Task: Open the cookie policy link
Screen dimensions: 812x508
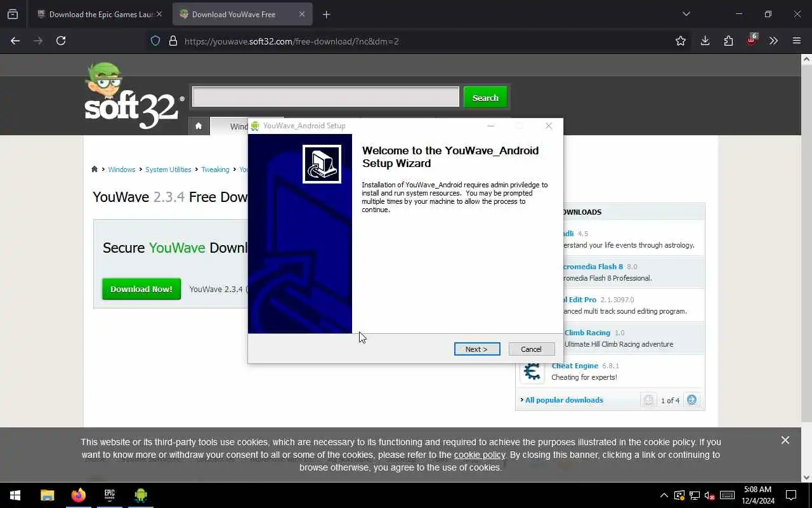Action: [x=480, y=455]
